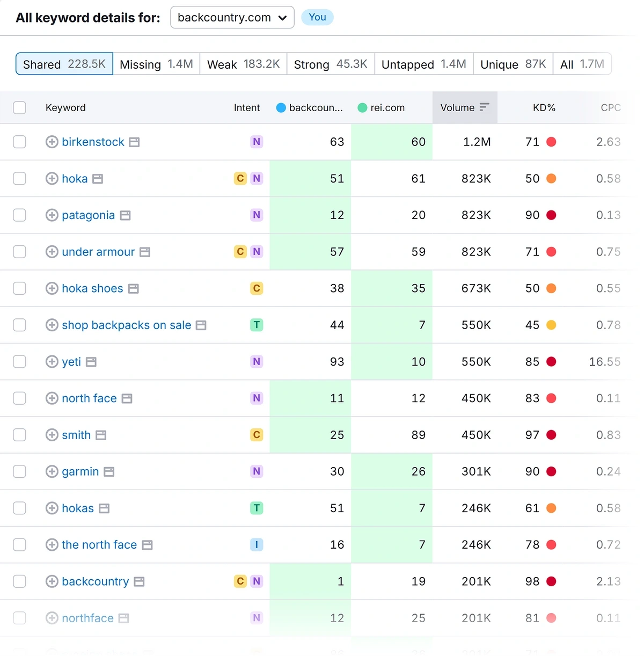Switch to the All 1.7M tab
Image resolution: width=644 pixels, height=656 pixels.
tap(582, 64)
